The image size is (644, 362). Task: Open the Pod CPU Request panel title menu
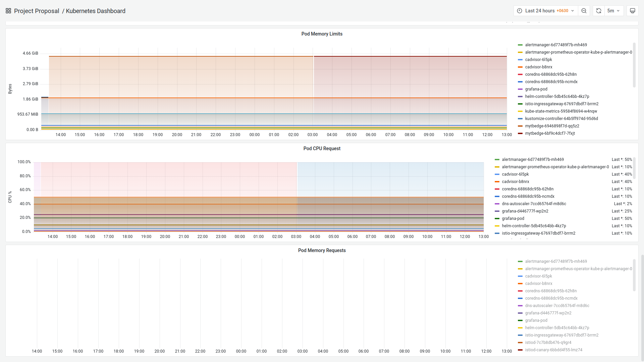point(322,148)
